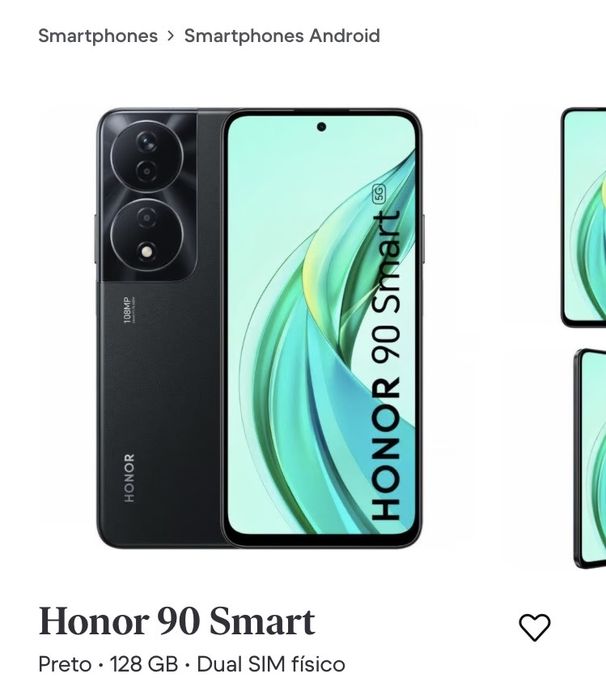The width and height of the screenshot is (606, 699).
Task: Click the HONOR logo on the phone back
Action: [129, 478]
